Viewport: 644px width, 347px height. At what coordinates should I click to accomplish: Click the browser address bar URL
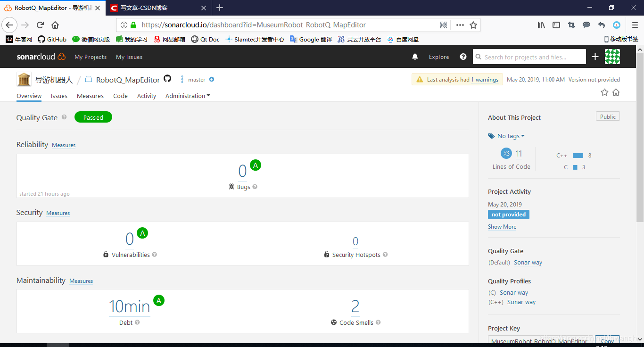pyautogui.click(x=254, y=25)
